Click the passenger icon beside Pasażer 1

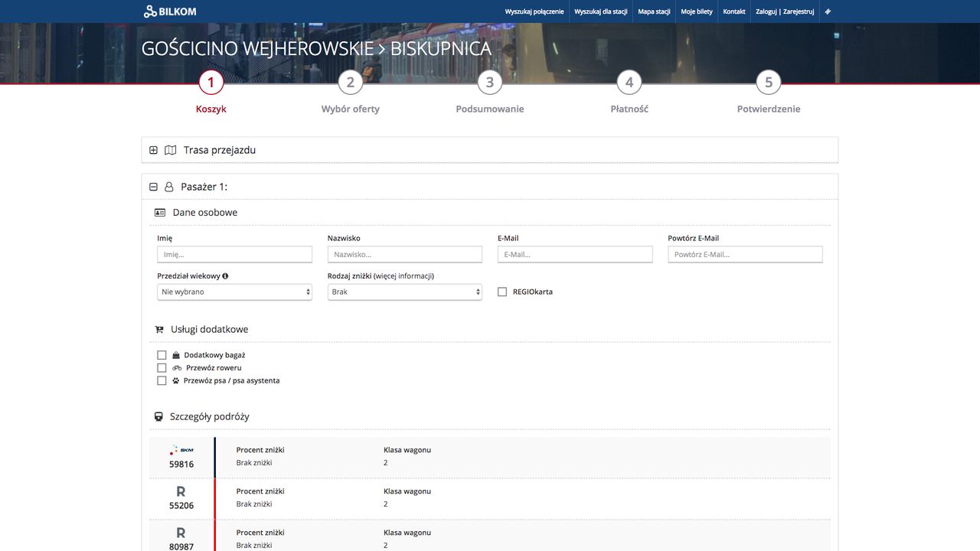tap(169, 187)
